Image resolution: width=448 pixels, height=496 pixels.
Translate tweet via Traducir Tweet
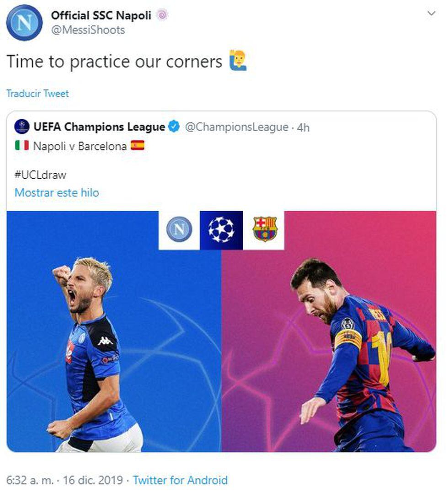[37, 94]
